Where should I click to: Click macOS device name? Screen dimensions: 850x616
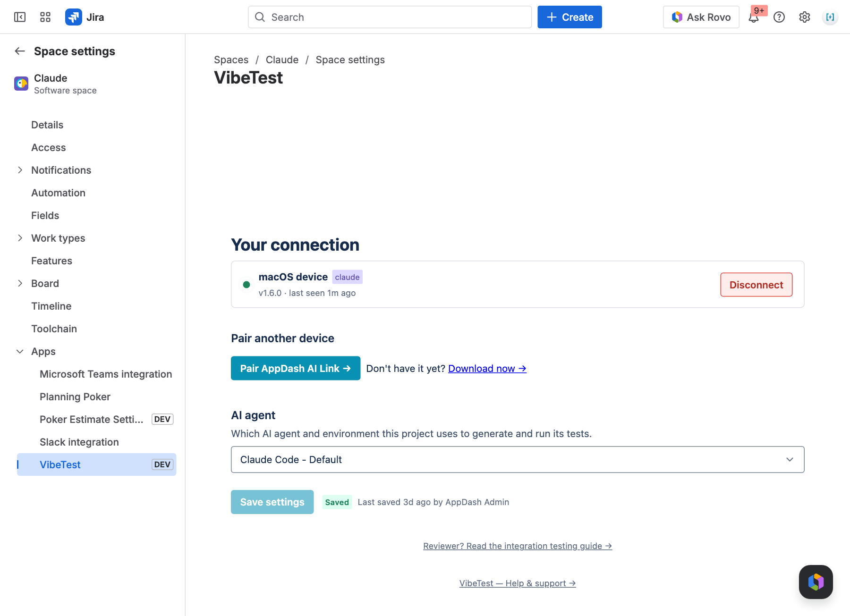(293, 277)
